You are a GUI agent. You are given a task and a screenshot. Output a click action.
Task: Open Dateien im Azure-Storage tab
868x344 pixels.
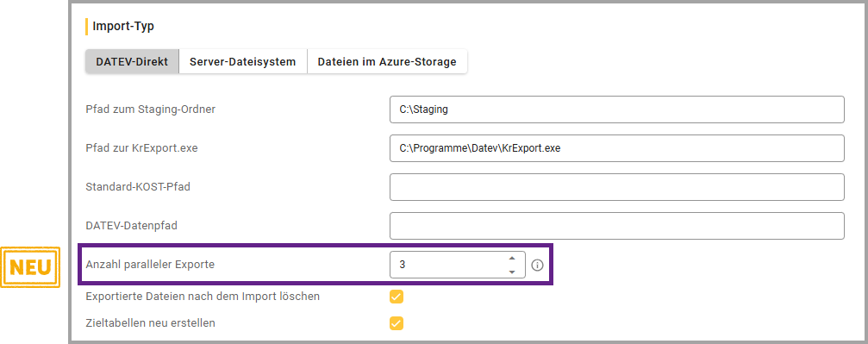click(x=387, y=61)
